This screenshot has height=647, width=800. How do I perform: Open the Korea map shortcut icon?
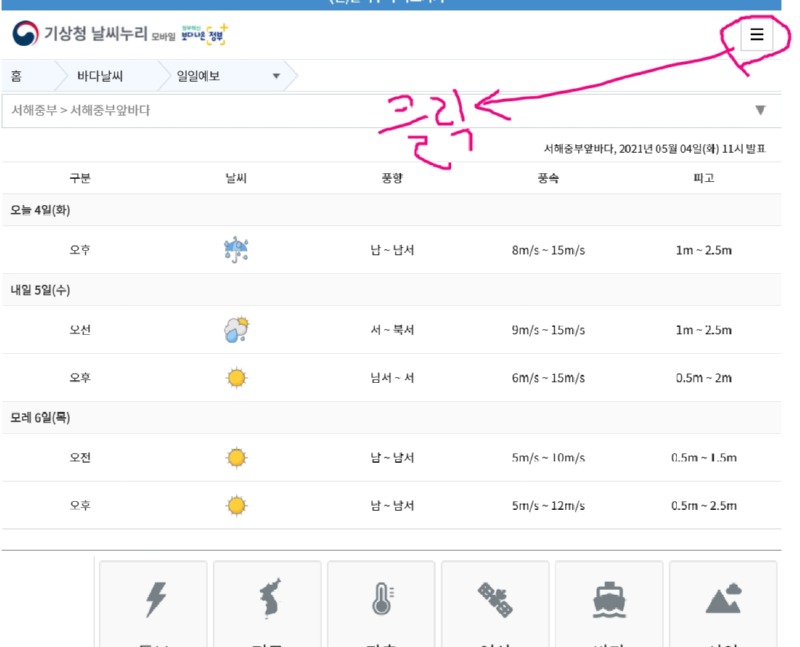[268, 600]
